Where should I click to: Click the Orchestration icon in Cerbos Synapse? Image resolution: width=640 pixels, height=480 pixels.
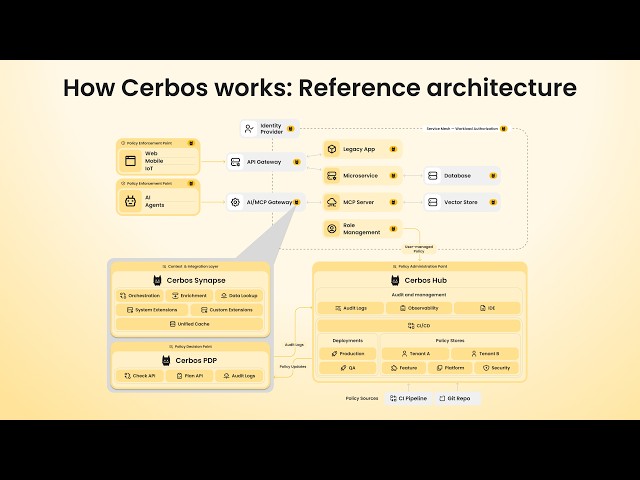123,296
